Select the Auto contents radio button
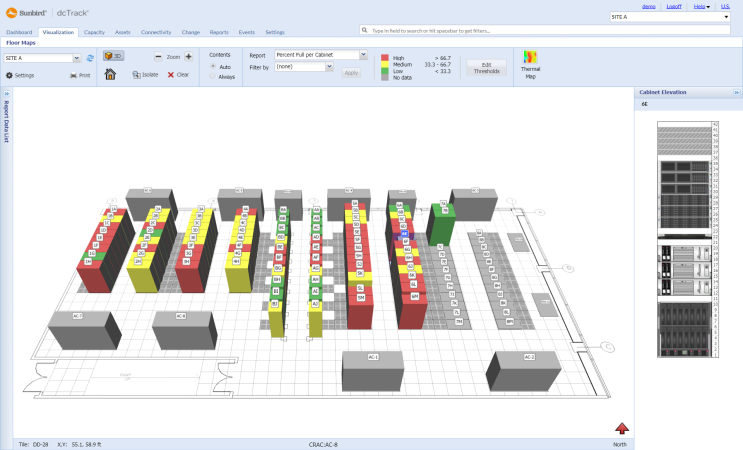Screen dimensions: 743x450 point(213,66)
